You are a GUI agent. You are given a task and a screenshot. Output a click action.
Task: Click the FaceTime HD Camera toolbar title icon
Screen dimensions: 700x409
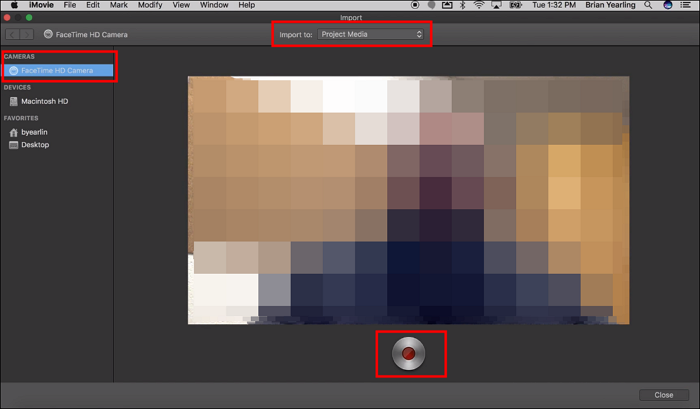pos(48,34)
